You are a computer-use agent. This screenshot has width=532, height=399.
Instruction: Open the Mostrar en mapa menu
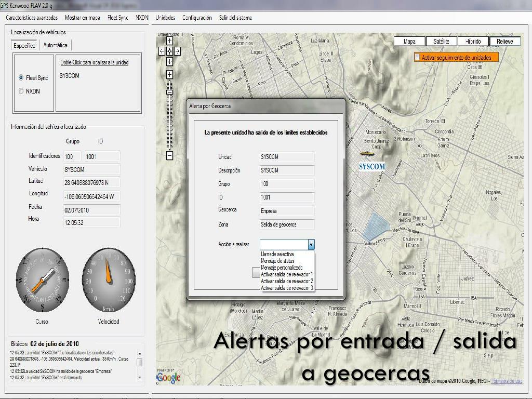83,18
